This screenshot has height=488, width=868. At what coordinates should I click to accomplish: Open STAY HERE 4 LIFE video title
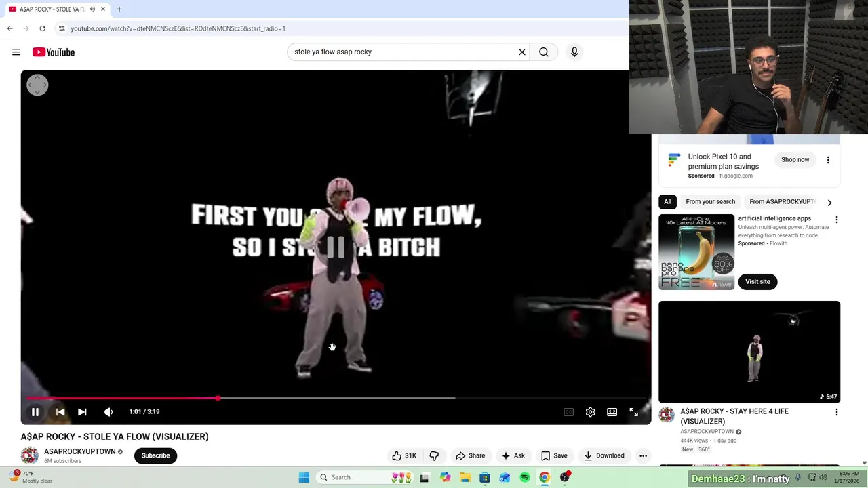click(x=734, y=416)
